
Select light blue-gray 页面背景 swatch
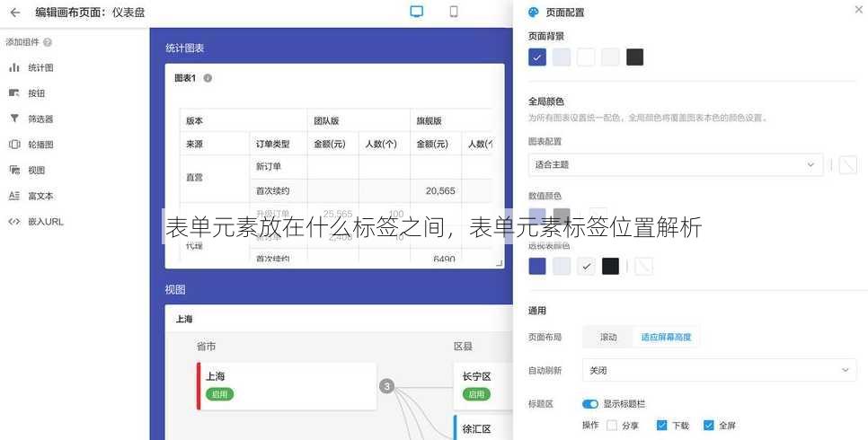(x=562, y=57)
